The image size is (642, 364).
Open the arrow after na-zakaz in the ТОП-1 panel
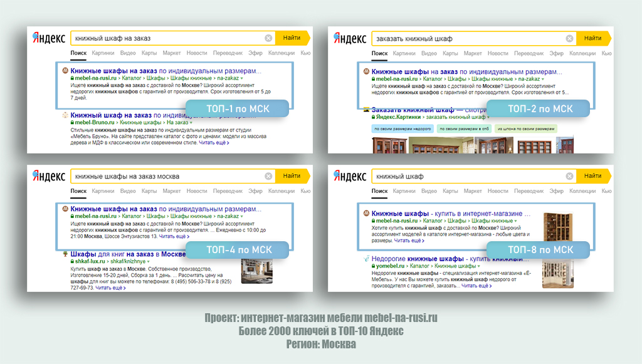pos(242,78)
